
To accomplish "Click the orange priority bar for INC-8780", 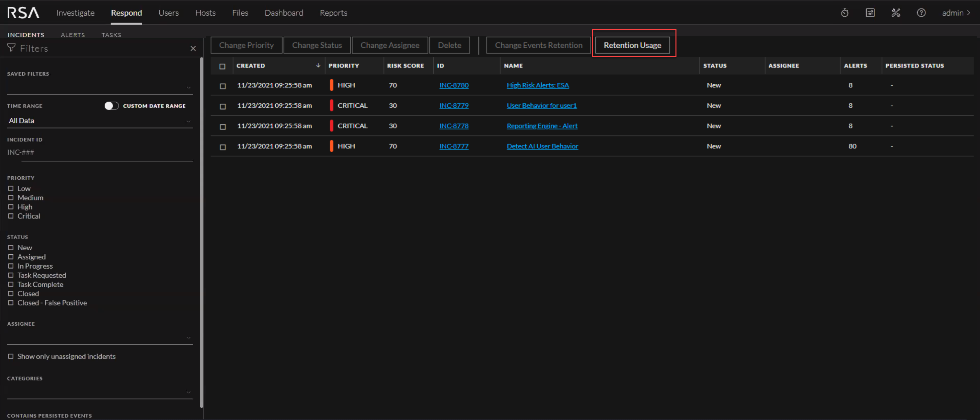I will pos(331,85).
